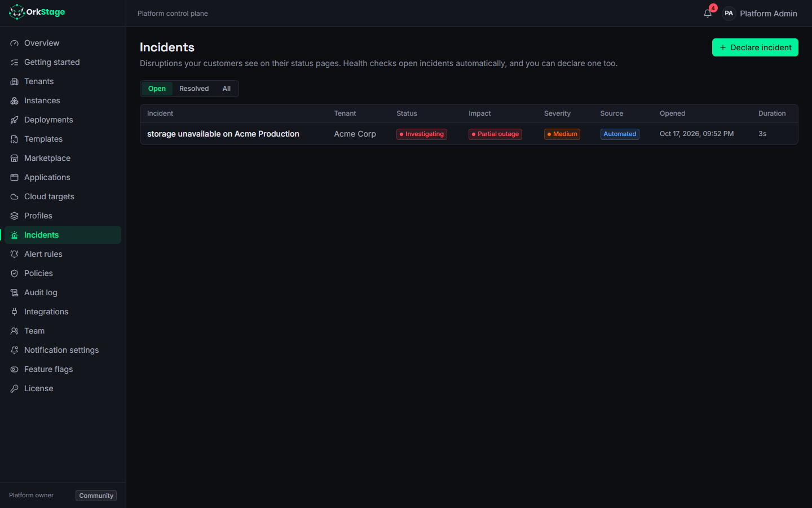
Task: Switch to the Resolved incidents tab
Action: (194, 89)
